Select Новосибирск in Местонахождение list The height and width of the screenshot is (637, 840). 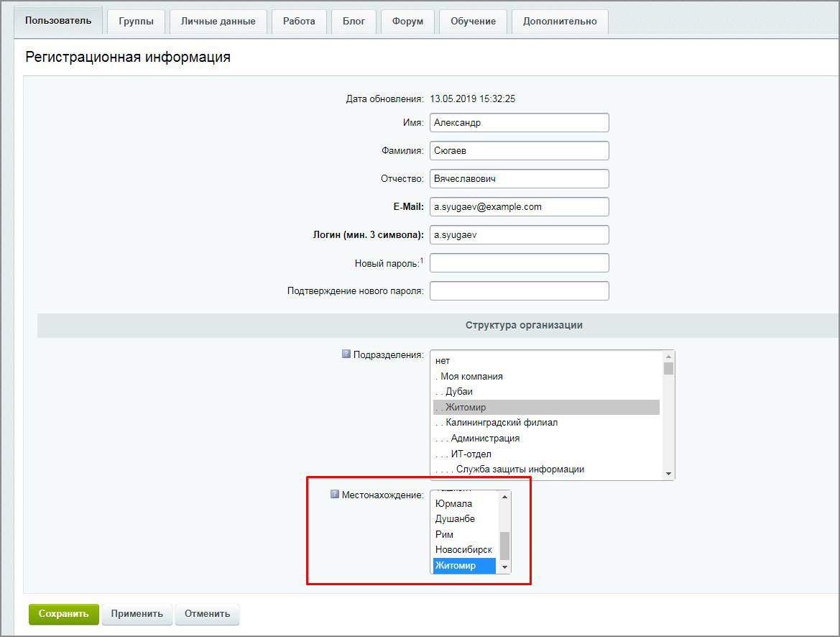click(464, 549)
